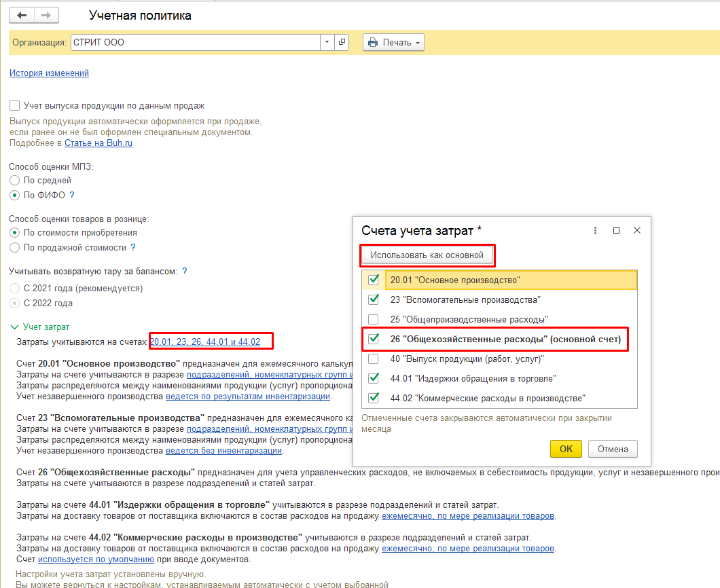Select С 2022 года option
This screenshot has height=588, width=720.
(15, 303)
